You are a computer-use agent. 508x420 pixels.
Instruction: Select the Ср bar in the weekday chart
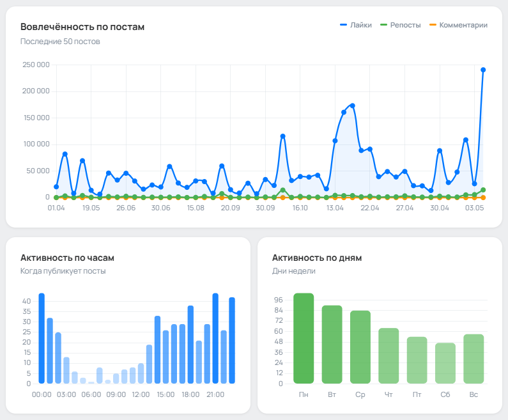point(360,347)
